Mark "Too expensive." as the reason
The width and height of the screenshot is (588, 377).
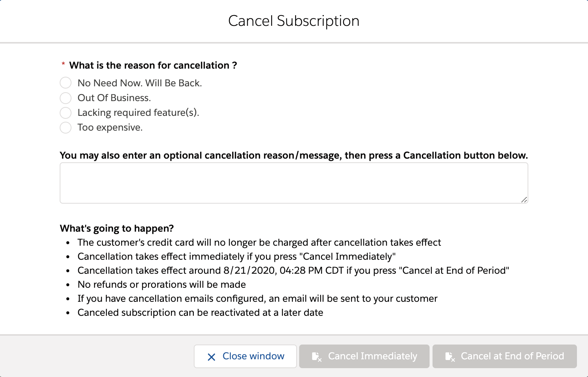pos(66,127)
